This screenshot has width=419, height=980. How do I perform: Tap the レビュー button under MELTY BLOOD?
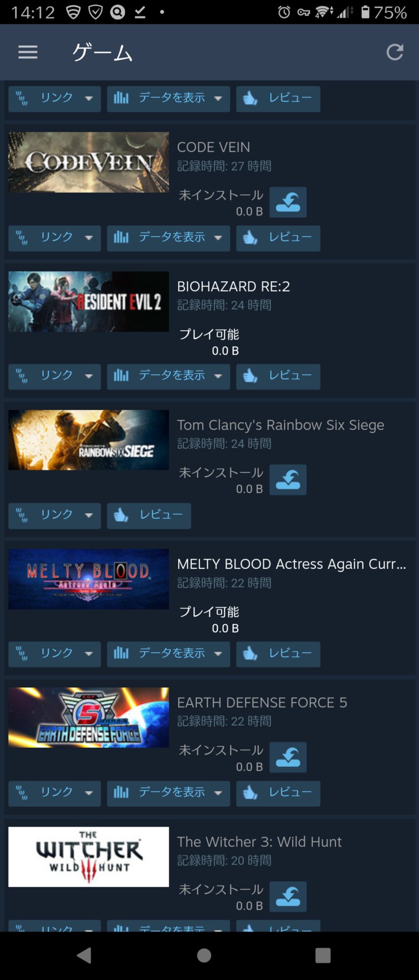click(278, 654)
